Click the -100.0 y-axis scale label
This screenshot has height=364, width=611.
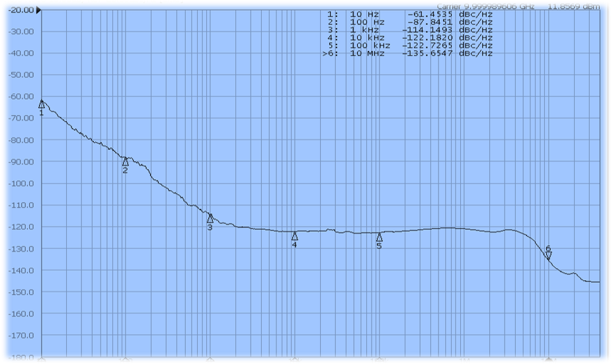pos(20,184)
